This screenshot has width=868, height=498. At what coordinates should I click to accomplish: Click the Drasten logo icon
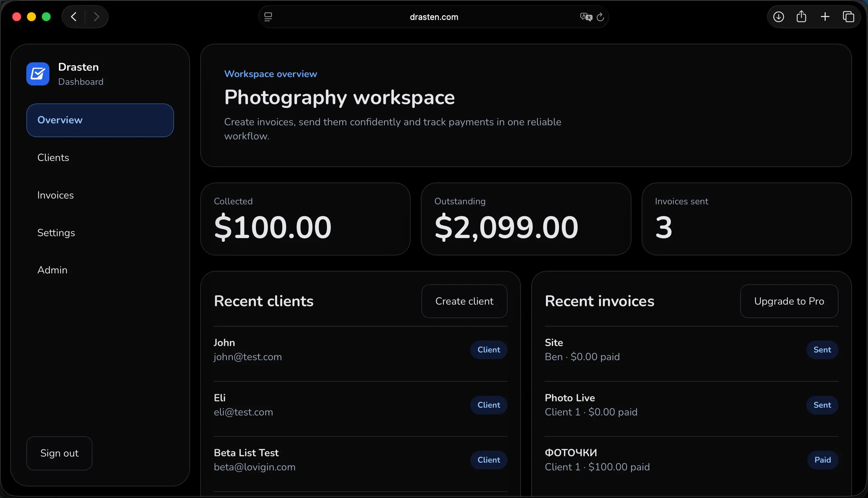38,74
